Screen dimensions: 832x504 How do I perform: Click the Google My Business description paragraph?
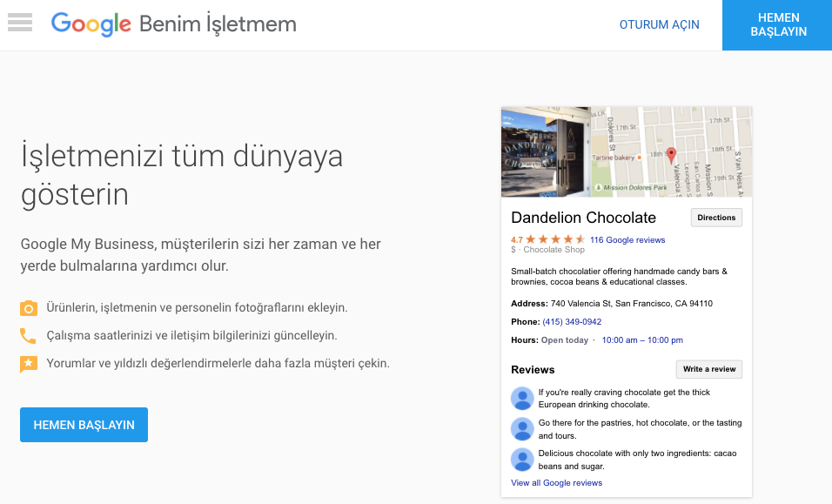tap(200, 255)
